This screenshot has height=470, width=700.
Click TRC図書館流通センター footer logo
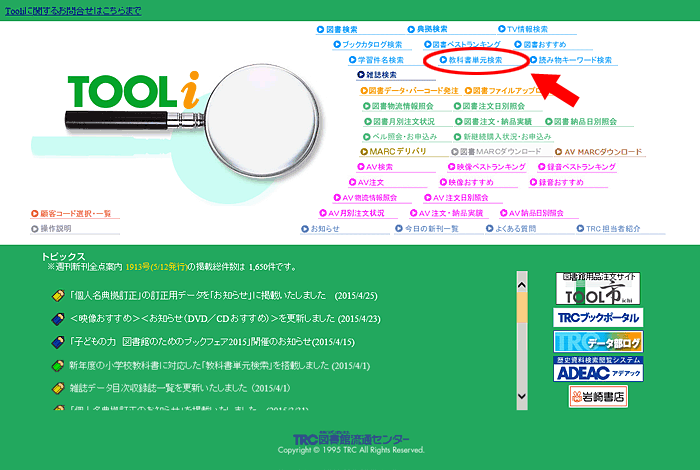tap(351, 438)
